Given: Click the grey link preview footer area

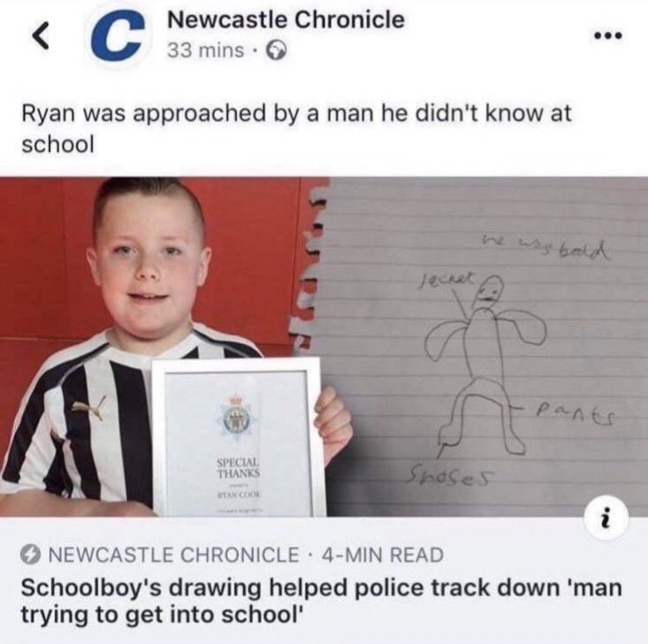Looking at the screenshot, I should tap(324, 580).
